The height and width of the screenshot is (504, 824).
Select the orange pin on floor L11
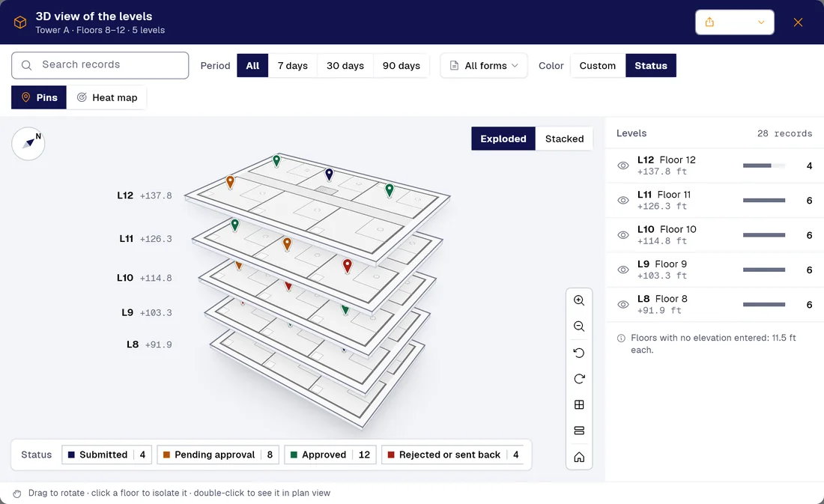287,244
